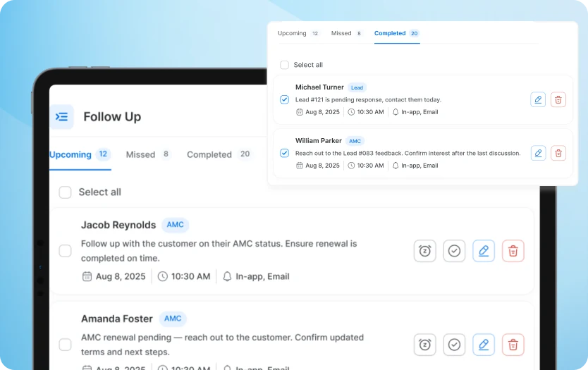Image resolution: width=588 pixels, height=370 pixels.
Task: Click '10:30 AM' in William Parker row
Action: point(371,166)
